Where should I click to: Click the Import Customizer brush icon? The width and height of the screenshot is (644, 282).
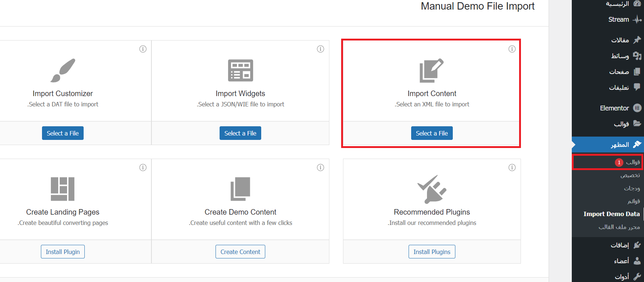pyautogui.click(x=63, y=70)
